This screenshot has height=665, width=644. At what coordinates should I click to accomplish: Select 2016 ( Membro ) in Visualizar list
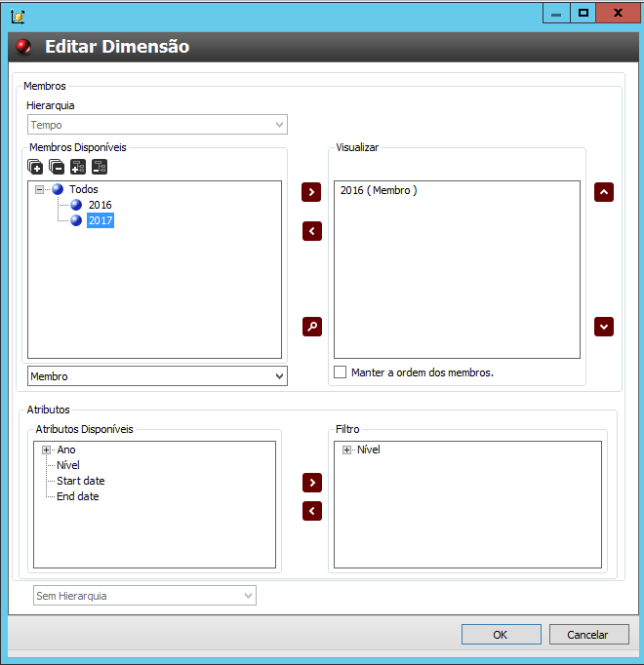[379, 190]
